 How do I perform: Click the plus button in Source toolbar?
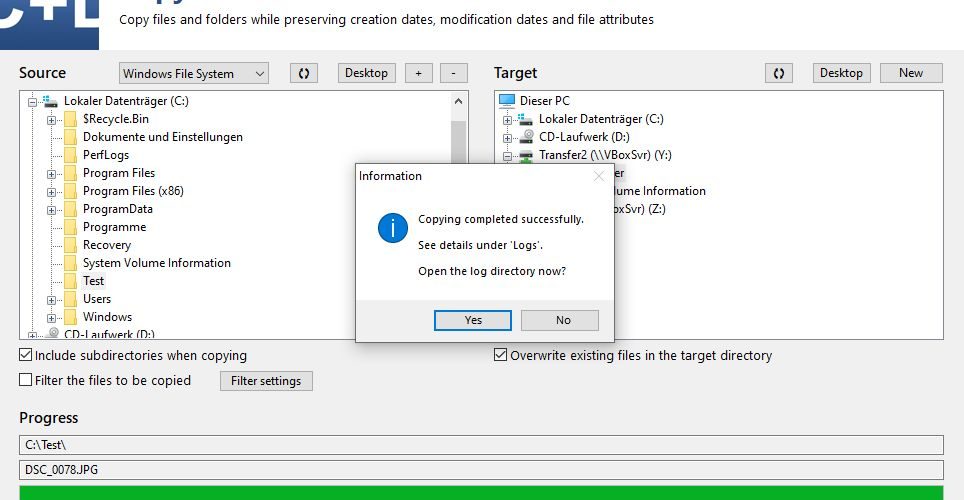(x=419, y=73)
